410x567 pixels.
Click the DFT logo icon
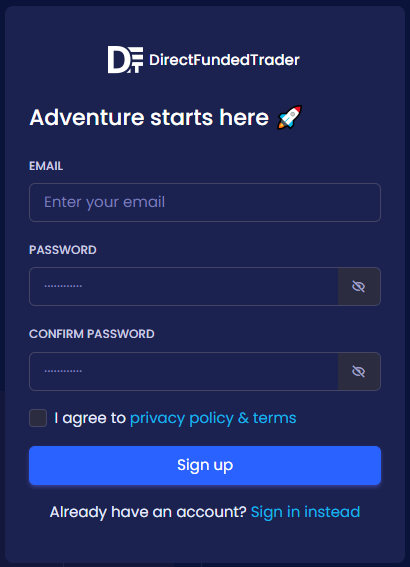[125, 60]
